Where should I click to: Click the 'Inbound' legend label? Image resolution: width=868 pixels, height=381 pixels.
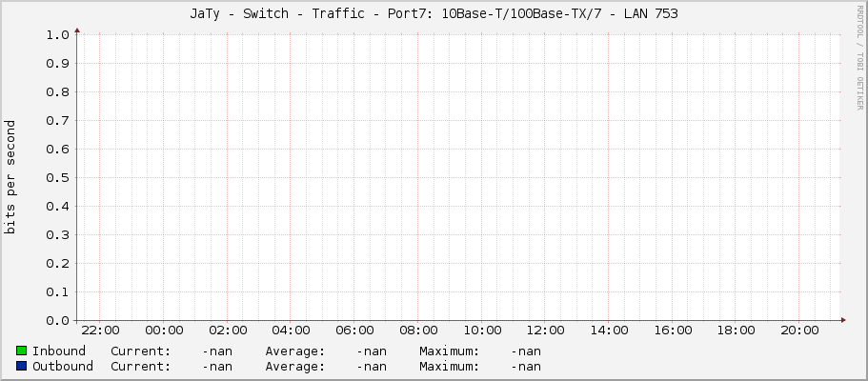[x=59, y=351]
